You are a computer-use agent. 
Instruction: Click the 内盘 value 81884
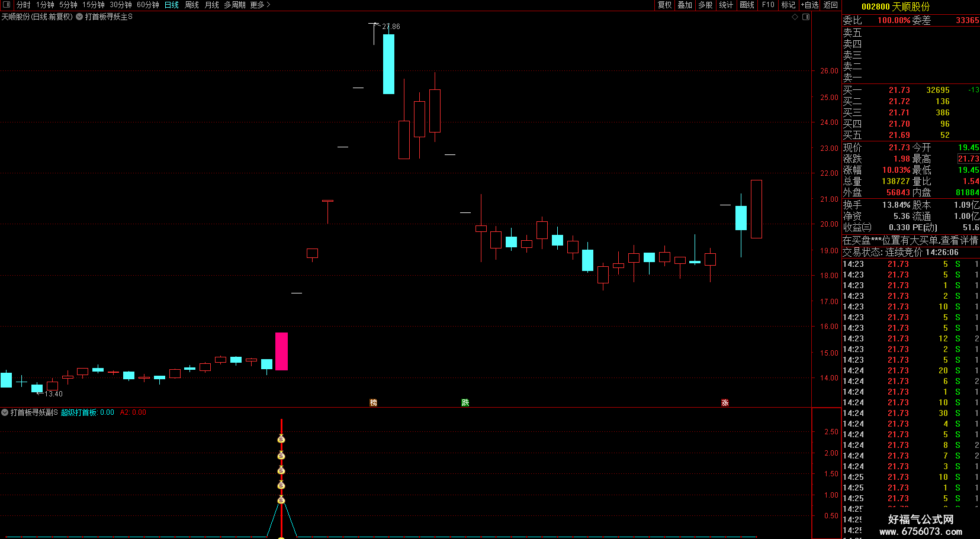[968, 192]
